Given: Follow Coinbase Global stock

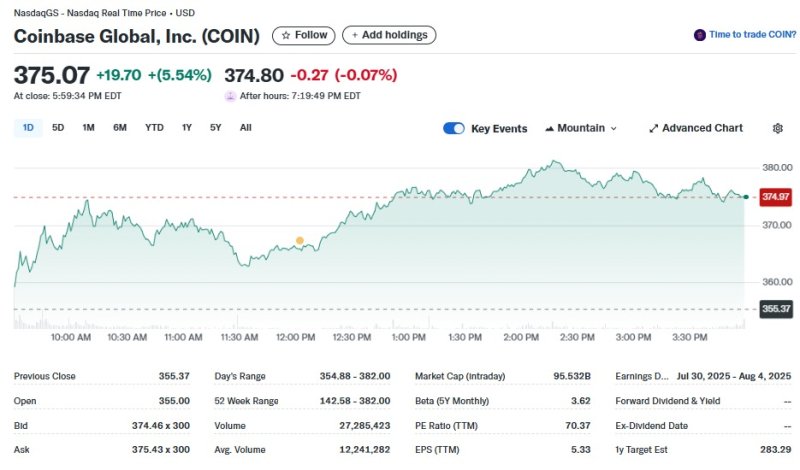Looking at the screenshot, I should pyautogui.click(x=304, y=35).
